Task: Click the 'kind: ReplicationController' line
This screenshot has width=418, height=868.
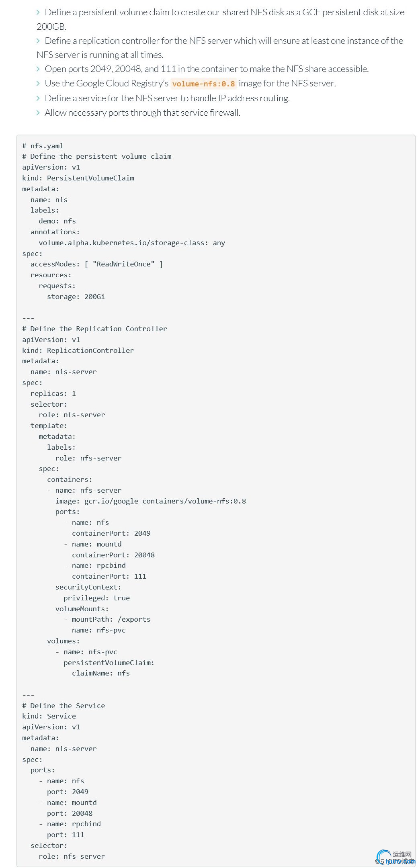Action: [78, 350]
